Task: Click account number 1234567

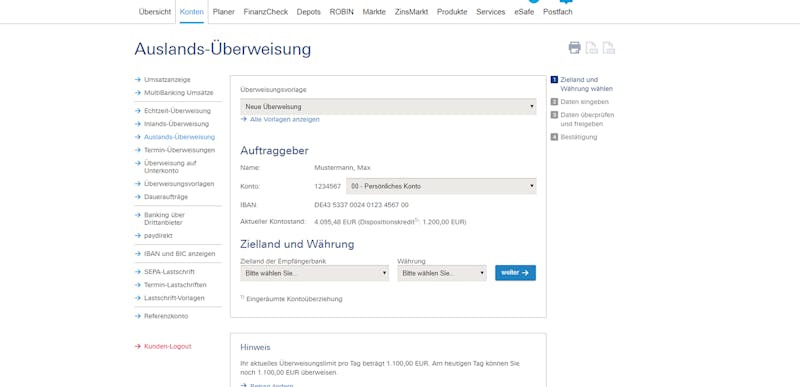Action: [328, 186]
